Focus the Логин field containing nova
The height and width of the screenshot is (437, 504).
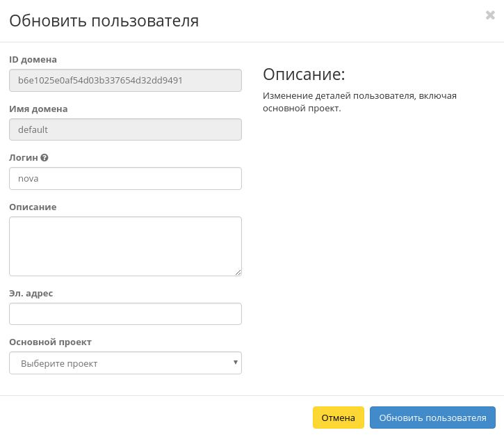point(125,178)
